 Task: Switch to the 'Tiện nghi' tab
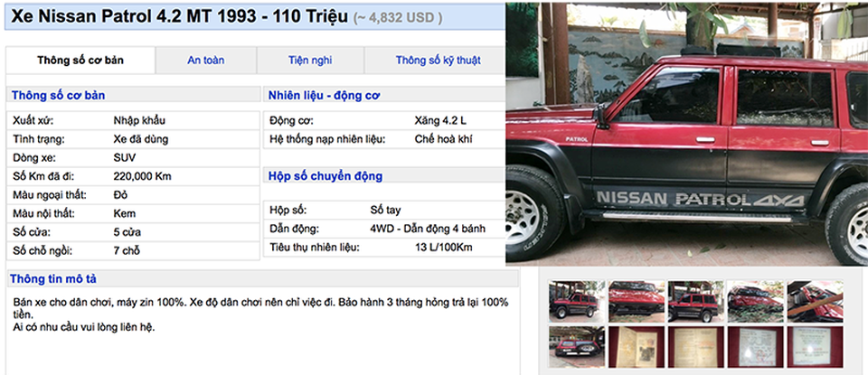310,61
